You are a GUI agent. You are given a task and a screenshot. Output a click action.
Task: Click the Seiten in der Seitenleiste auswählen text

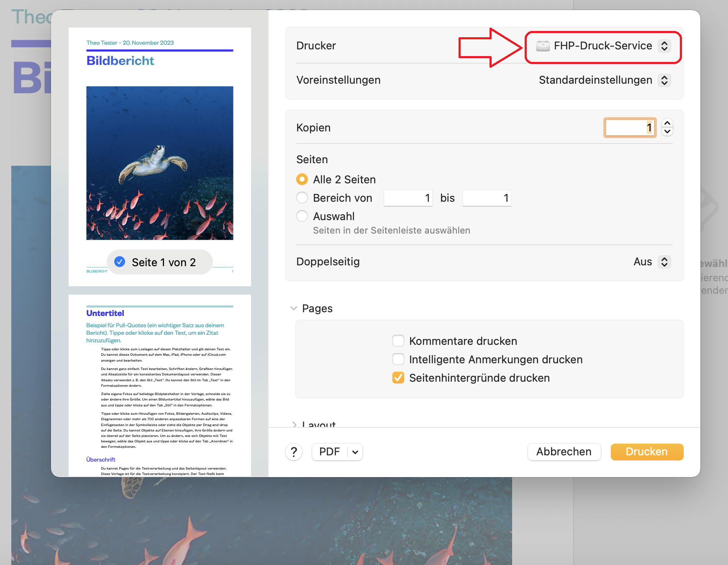coord(392,231)
